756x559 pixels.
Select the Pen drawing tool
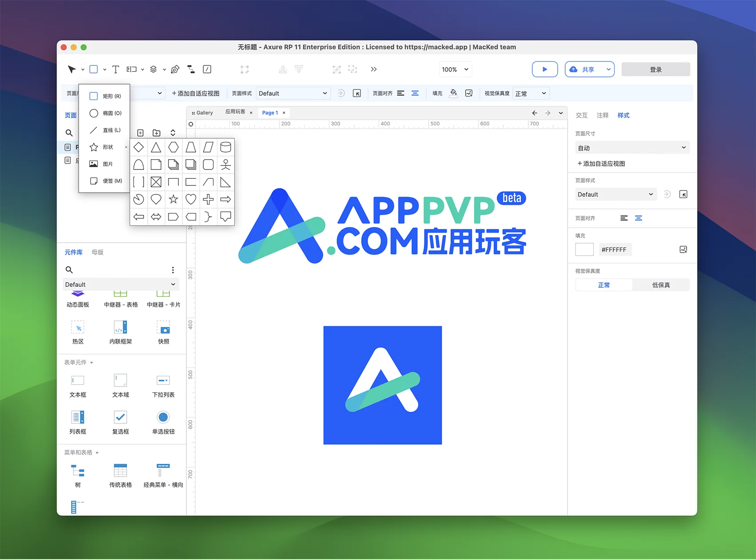pos(175,69)
